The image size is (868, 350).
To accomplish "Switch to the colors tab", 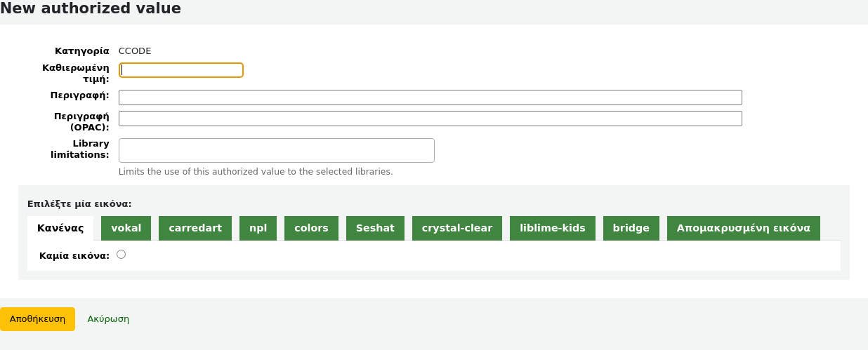I will click(x=311, y=228).
